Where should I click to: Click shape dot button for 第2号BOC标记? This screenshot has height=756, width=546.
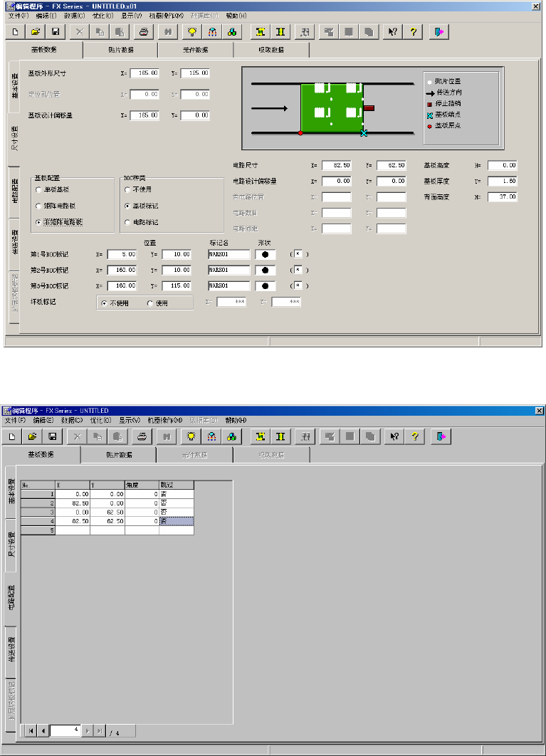click(x=266, y=270)
